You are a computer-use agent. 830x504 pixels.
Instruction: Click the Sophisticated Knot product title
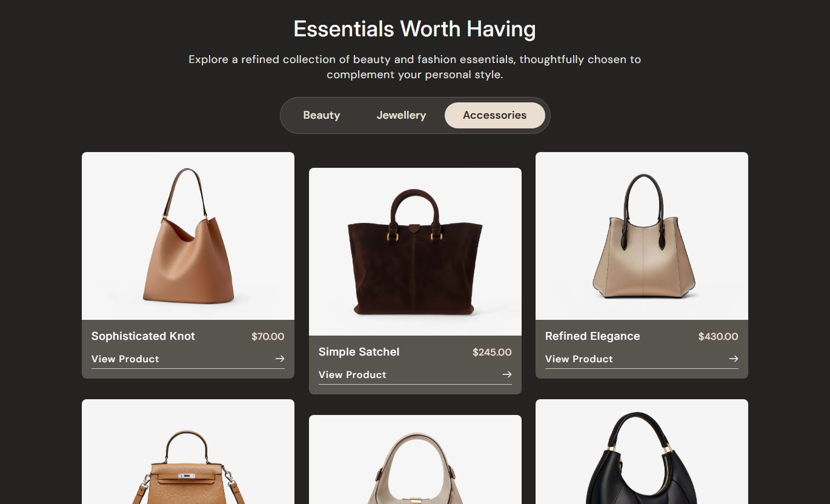143,336
